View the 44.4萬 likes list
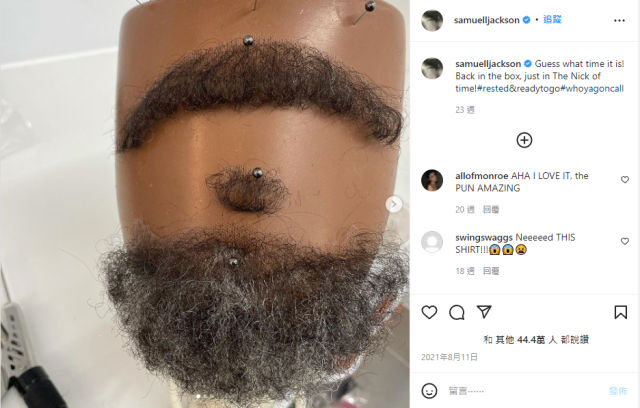 click(531, 339)
